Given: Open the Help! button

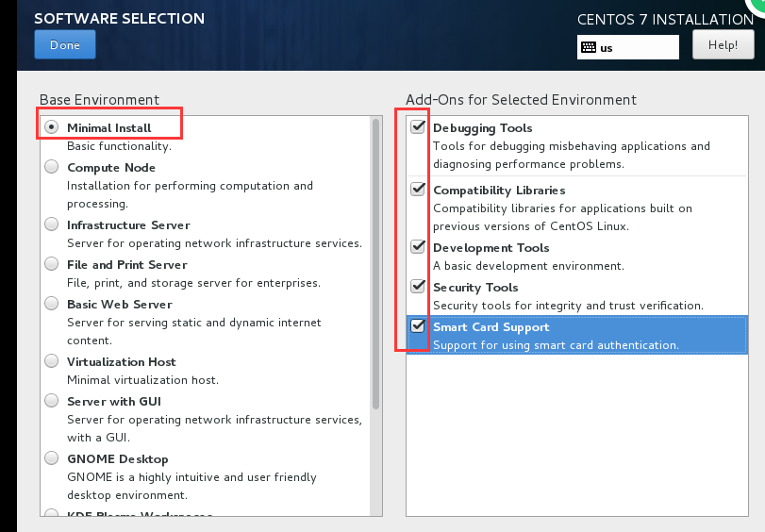Looking at the screenshot, I should tap(723, 45).
